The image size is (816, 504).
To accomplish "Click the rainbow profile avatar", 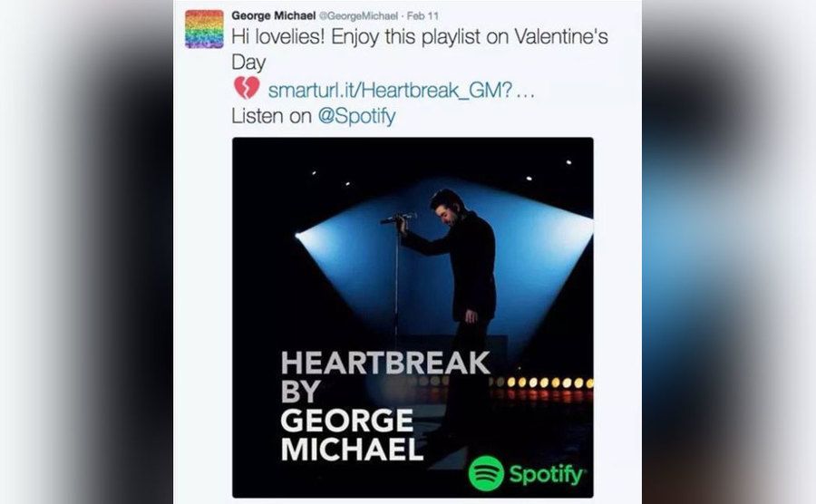I will click(x=204, y=29).
